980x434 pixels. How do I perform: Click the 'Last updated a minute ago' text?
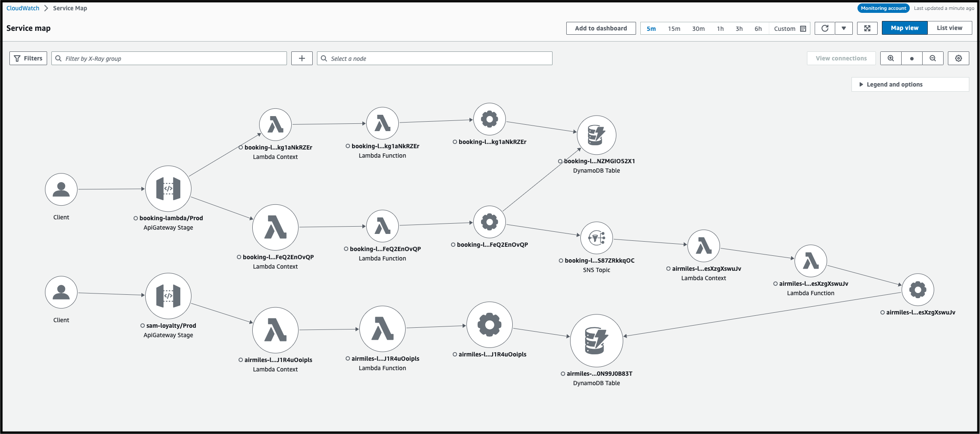(x=944, y=8)
